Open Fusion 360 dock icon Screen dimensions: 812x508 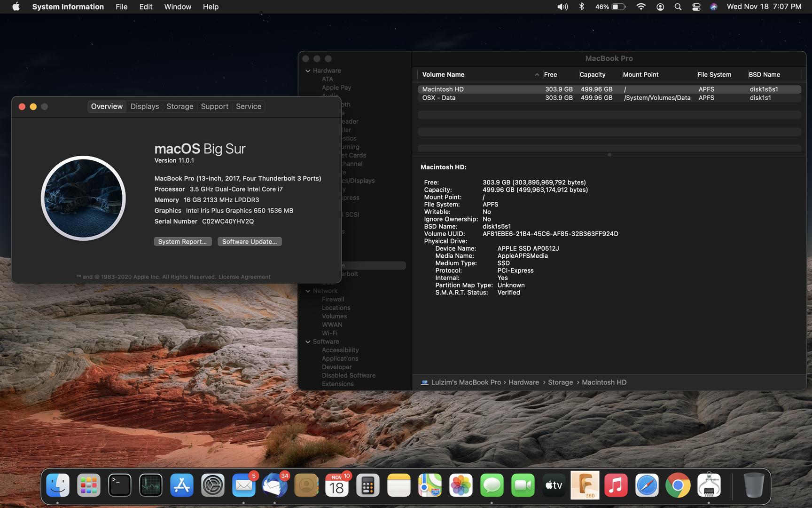(x=585, y=485)
